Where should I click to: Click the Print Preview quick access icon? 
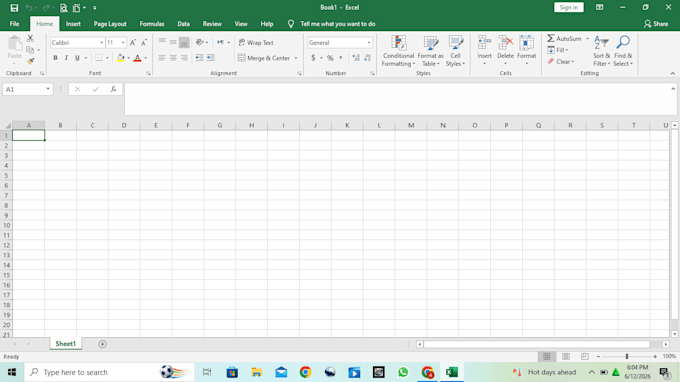coord(64,8)
